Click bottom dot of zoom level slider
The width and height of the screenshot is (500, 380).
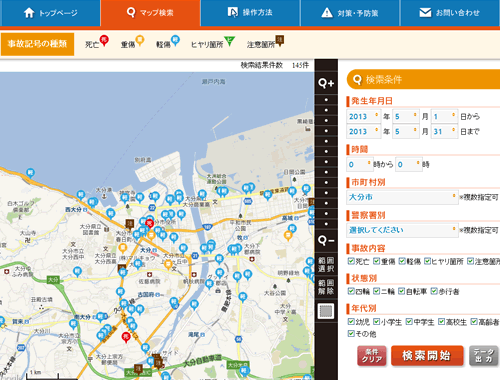click(x=326, y=224)
